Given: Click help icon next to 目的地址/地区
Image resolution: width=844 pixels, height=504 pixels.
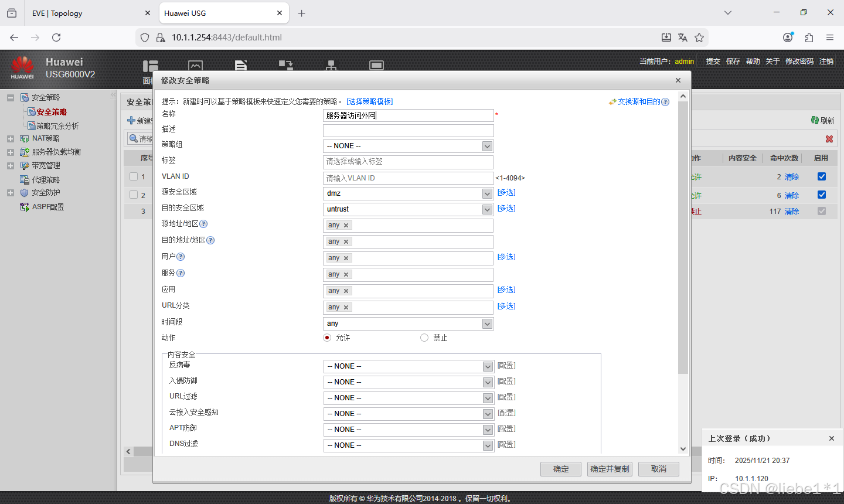Looking at the screenshot, I should pyautogui.click(x=210, y=240).
